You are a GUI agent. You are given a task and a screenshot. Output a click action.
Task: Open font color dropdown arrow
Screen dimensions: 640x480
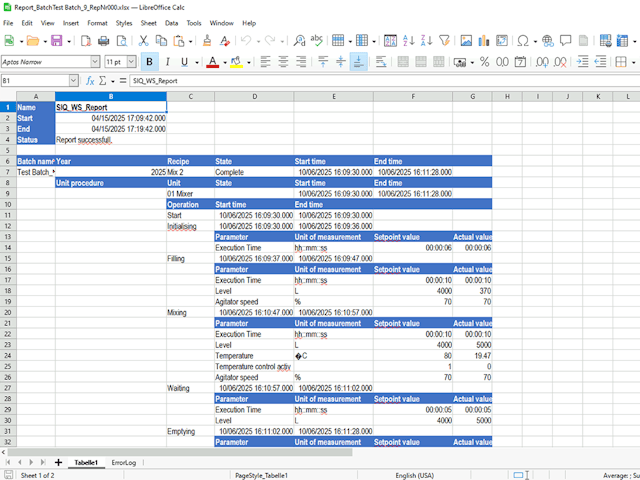(x=225, y=62)
